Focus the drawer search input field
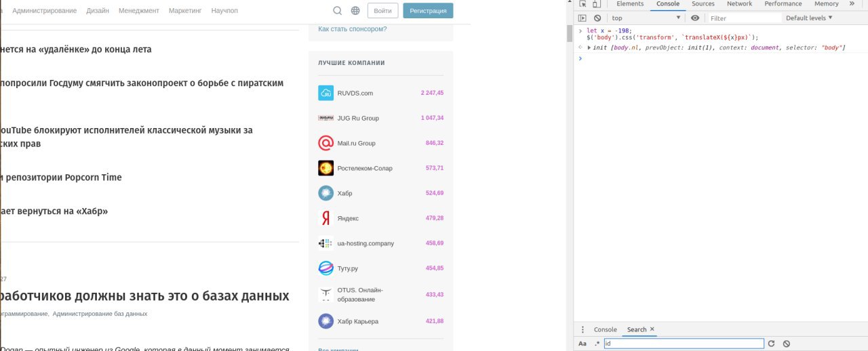The image size is (868, 351). pyautogui.click(x=684, y=344)
